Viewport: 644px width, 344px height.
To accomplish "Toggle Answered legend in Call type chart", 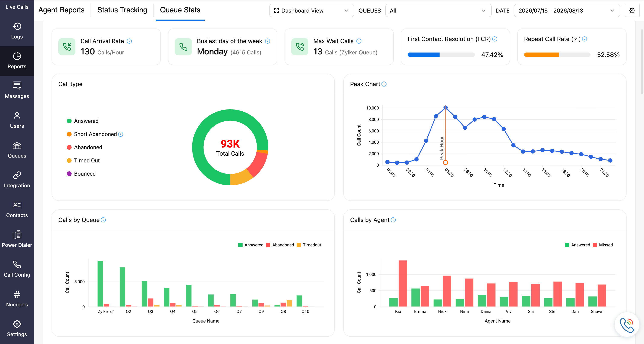I will [x=83, y=121].
